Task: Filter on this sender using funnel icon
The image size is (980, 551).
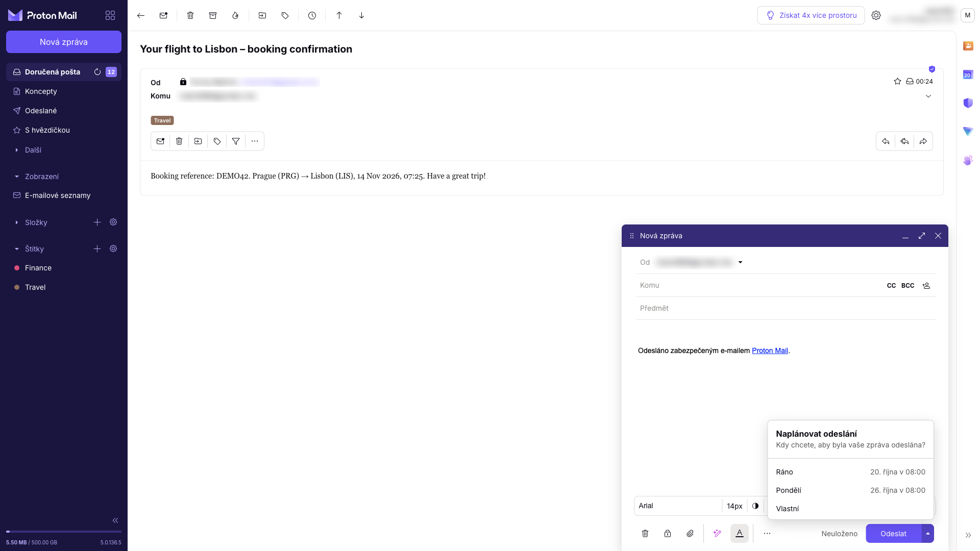Action: (x=236, y=141)
